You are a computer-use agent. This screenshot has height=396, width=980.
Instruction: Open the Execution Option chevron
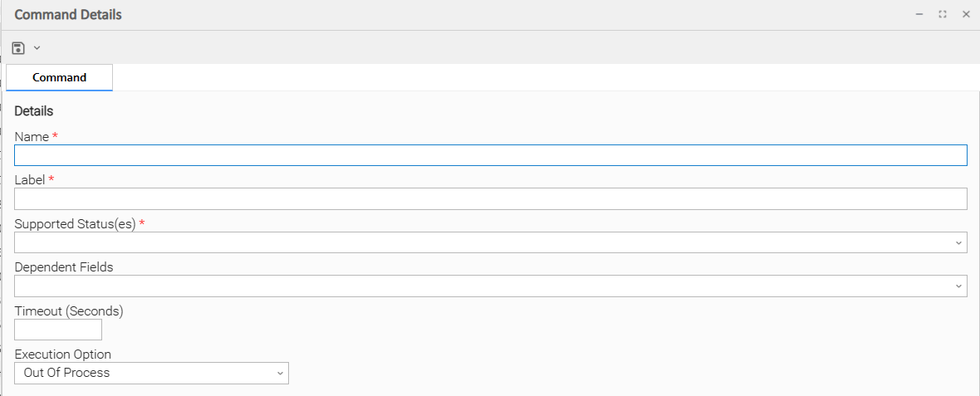coord(280,374)
